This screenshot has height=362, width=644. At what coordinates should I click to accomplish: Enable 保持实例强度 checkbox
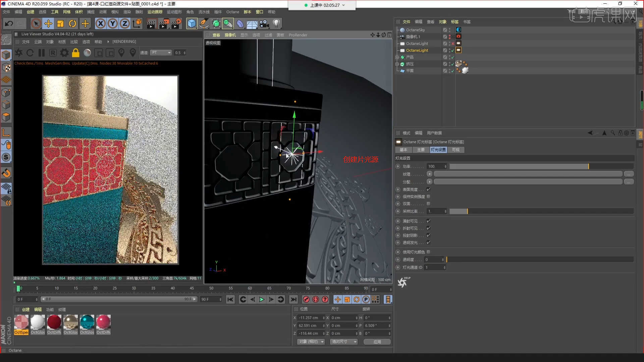[x=428, y=196]
